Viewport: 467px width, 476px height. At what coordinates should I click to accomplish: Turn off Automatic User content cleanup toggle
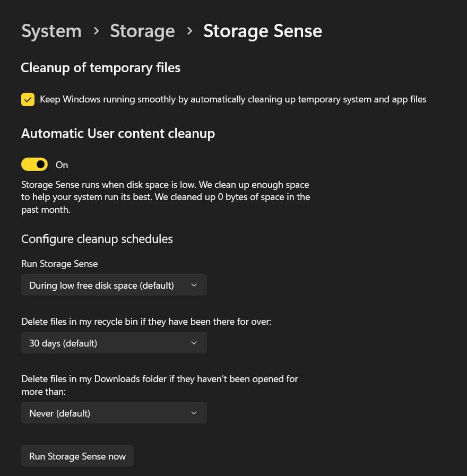(34, 165)
